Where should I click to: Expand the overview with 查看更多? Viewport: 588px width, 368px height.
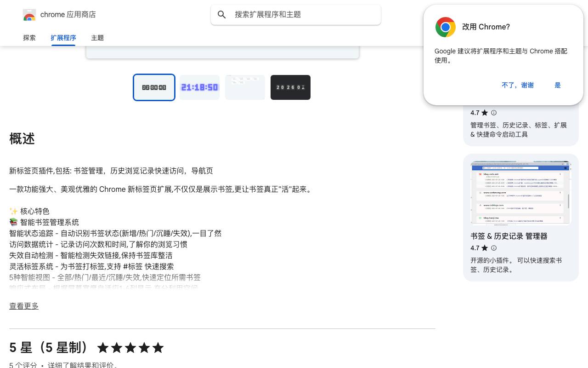click(x=24, y=306)
